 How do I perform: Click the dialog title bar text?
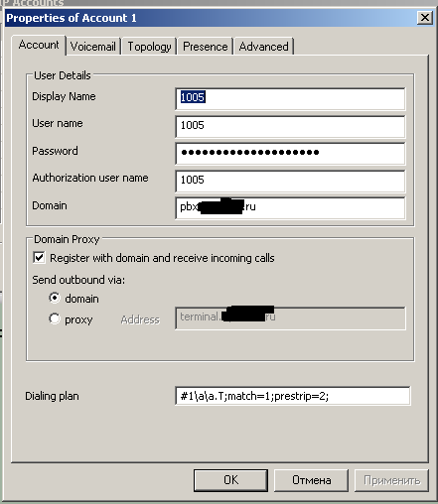[x=72, y=18]
